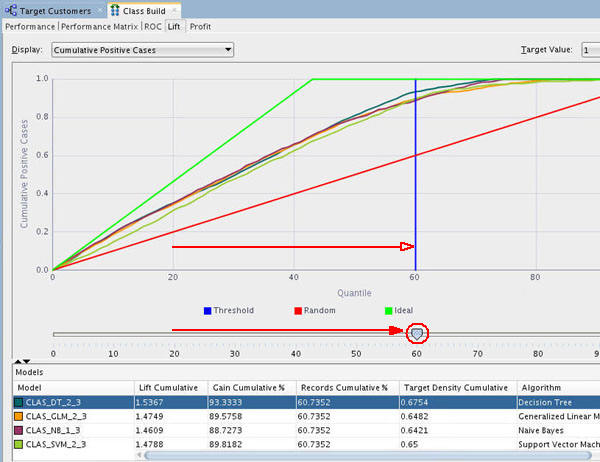Click the 0.6421 target density cell
The width and height of the screenshot is (600, 462).
[x=458, y=431]
